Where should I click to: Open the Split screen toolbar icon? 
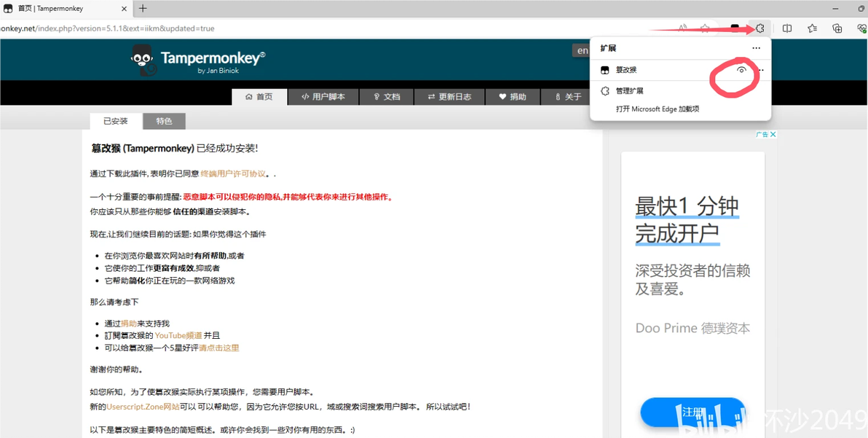pos(786,28)
